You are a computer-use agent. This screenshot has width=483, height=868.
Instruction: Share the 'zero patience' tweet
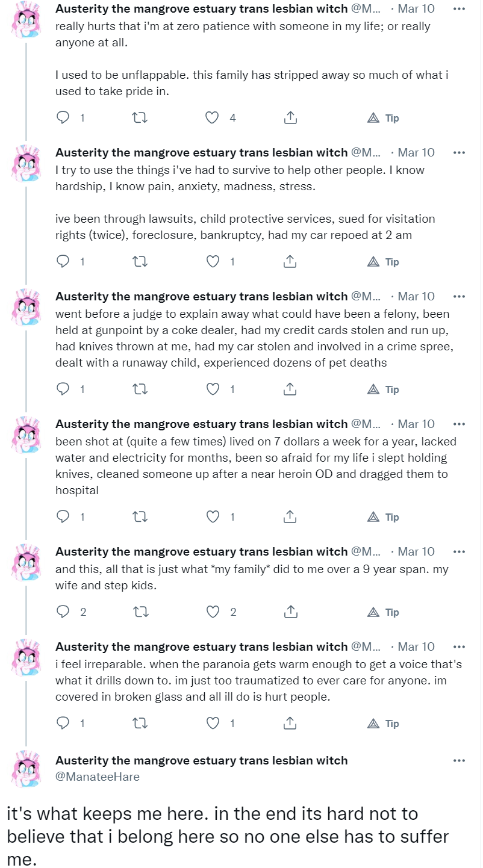[290, 118]
